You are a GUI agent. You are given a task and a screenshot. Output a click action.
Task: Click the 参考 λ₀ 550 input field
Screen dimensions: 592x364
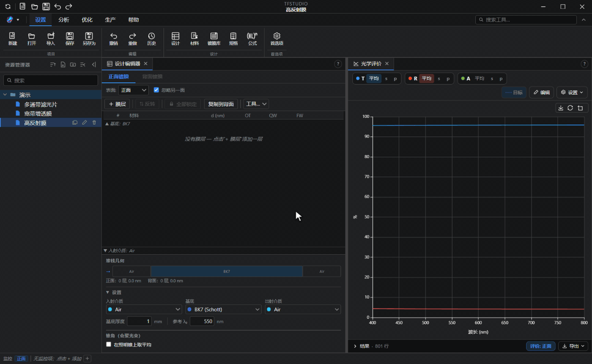(x=202, y=321)
